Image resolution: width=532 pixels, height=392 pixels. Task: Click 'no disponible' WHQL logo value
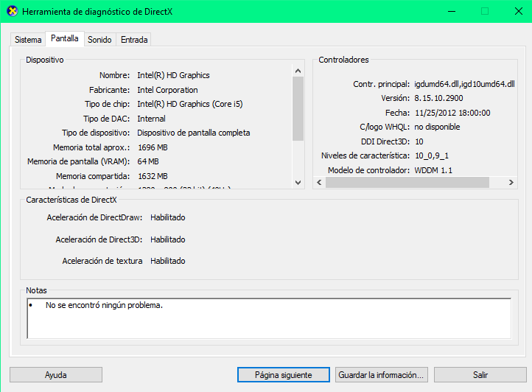pyautogui.click(x=437, y=127)
